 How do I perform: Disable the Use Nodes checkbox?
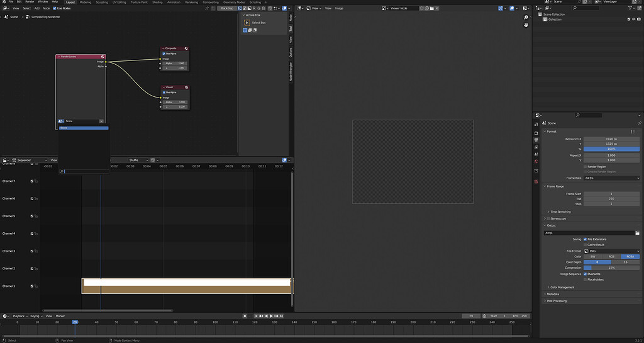[x=55, y=8]
